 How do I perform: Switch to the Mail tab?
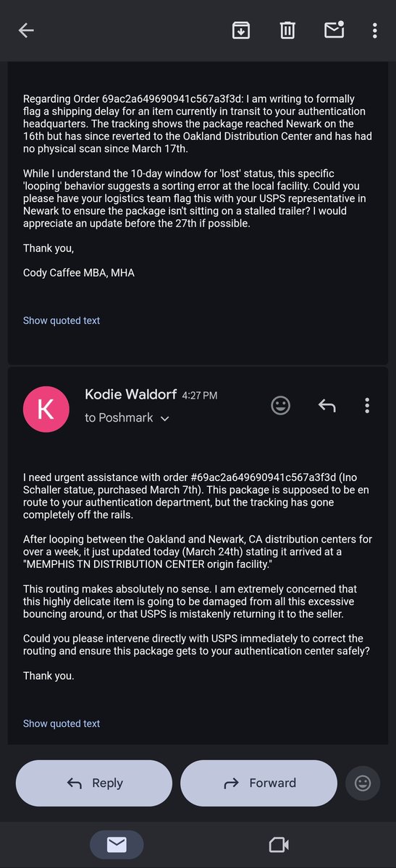[x=117, y=845]
